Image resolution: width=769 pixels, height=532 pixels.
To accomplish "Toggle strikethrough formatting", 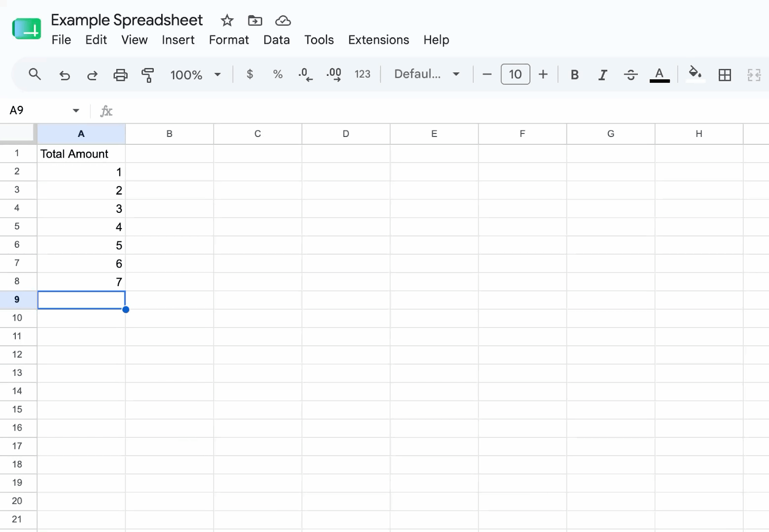I will tap(630, 75).
